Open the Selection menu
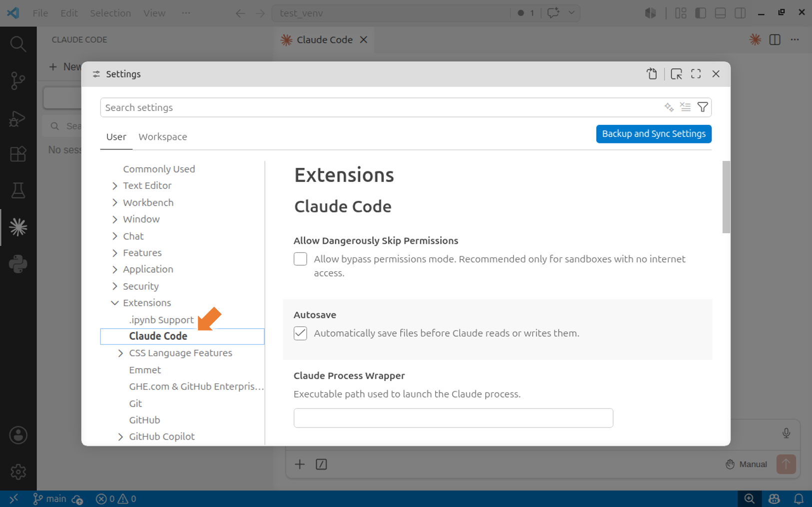 coord(110,13)
